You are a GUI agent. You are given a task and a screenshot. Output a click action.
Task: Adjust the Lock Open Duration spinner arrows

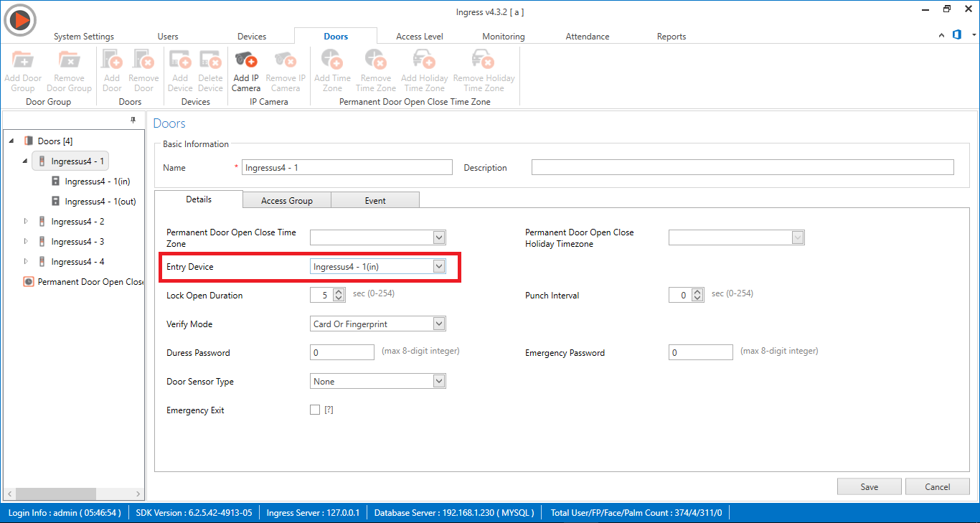[339, 295]
